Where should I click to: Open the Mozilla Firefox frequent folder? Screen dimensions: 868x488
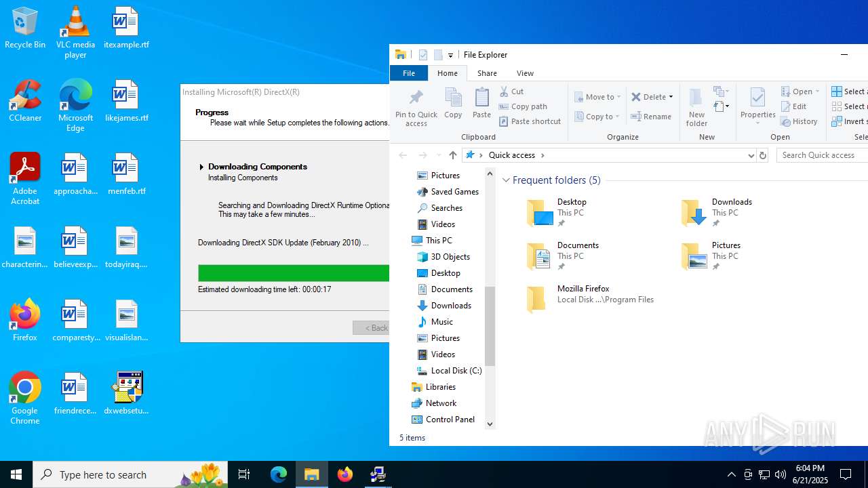(x=591, y=299)
